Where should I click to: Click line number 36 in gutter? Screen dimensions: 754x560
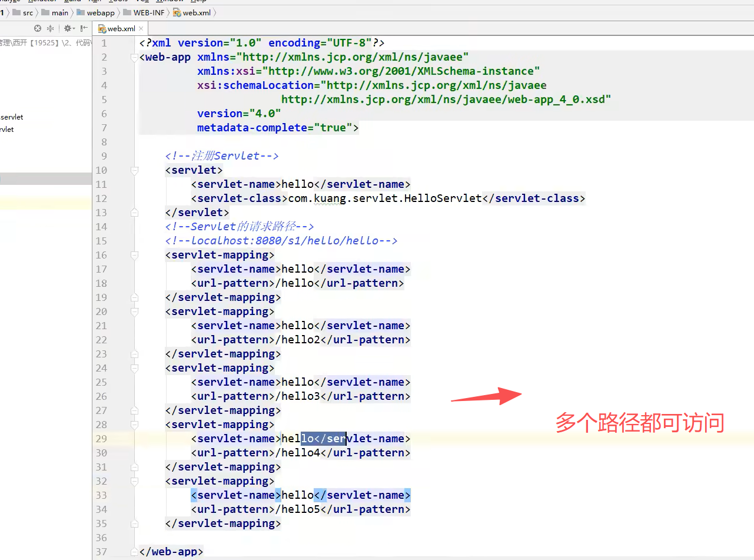[101, 538]
